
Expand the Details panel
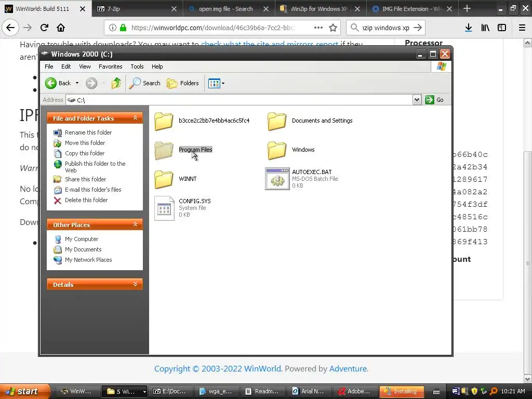pyautogui.click(x=135, y=284)
